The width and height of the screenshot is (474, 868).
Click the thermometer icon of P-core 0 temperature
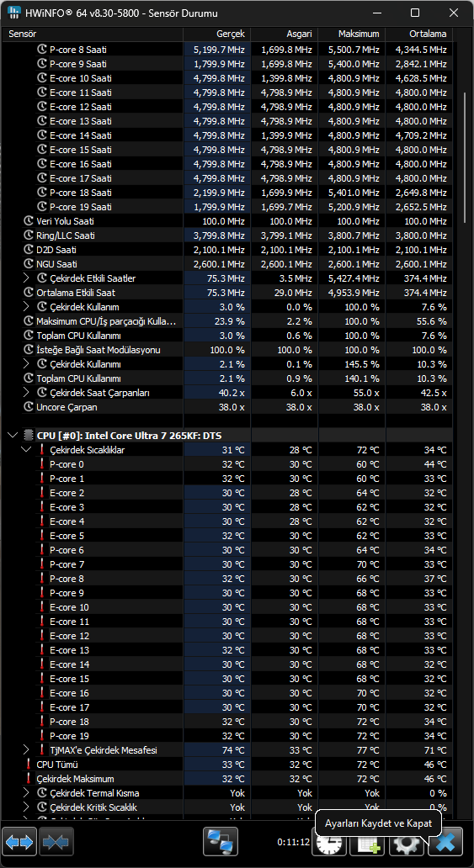click(x=42, y=464)
